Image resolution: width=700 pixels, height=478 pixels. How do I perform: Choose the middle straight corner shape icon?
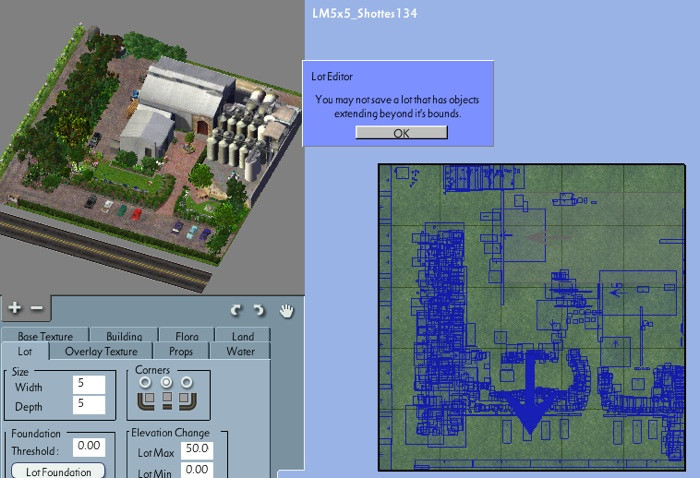pos(167,401)
